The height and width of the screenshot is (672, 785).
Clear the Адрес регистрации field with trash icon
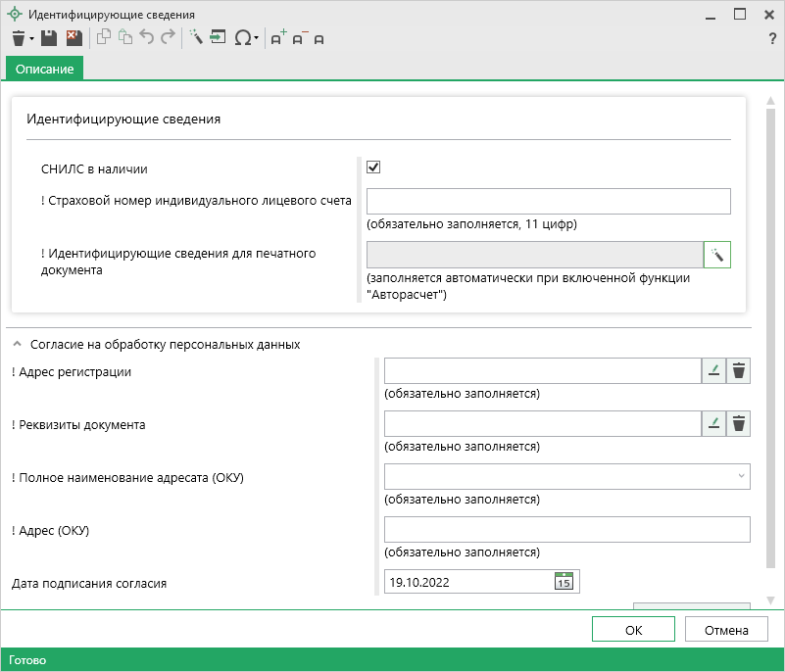(x=739, y=370)
